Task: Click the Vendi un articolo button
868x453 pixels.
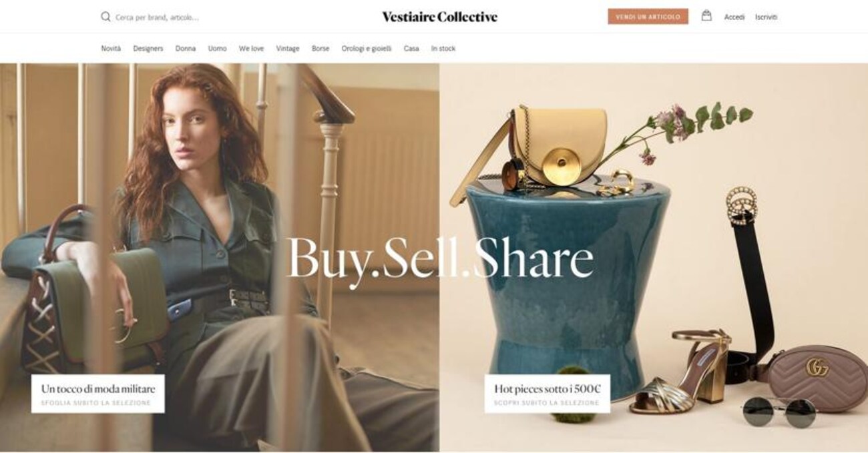Action: [x=648, y=17]
